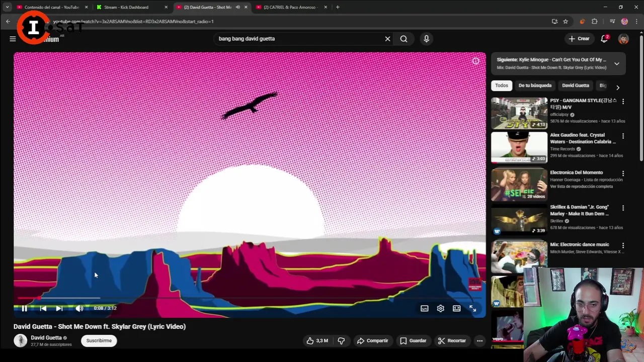Open Alex Gaudino Destination Calabria thumbnail

[x=519, y=147]
